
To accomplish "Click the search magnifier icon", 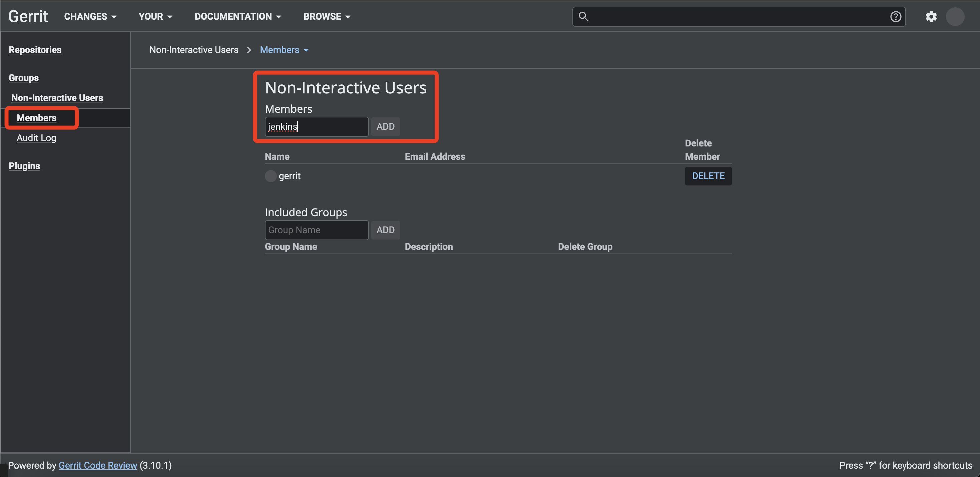I will coord(583,17).
